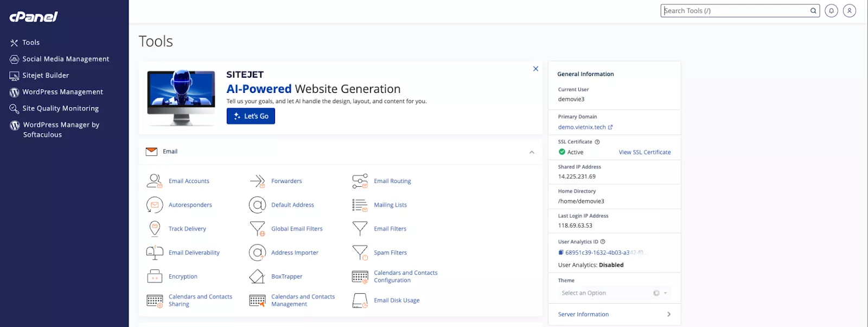
Task: Visit the demo.vietnix.tech primary domain link
Action: pos(582,127)
